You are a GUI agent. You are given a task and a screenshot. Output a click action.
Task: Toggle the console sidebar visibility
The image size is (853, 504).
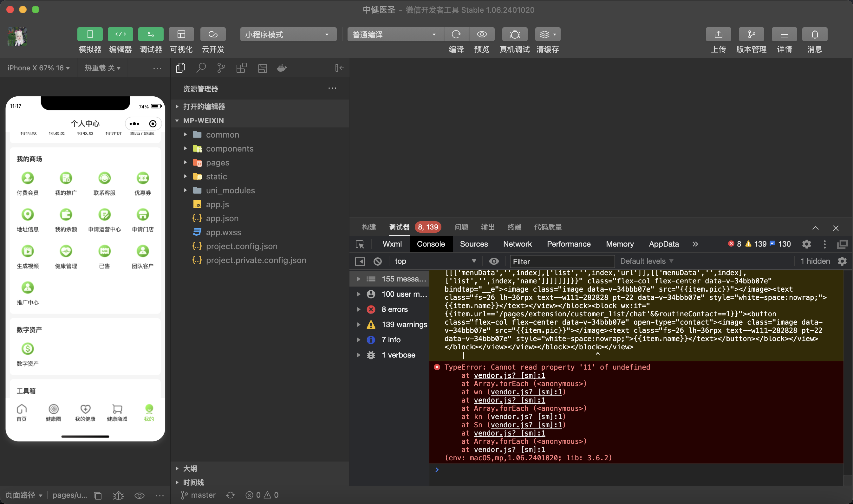coord(360,261)
